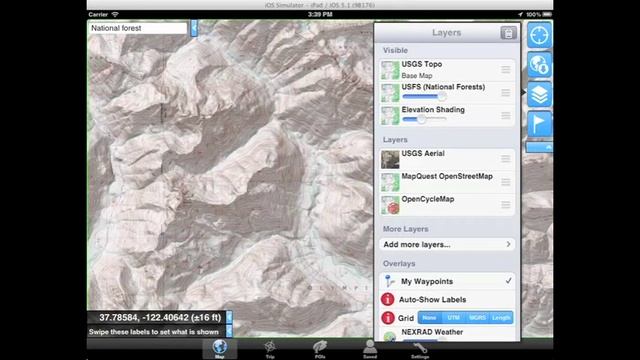
Task: Switch to the POIs tab
Action: (320, 350)
